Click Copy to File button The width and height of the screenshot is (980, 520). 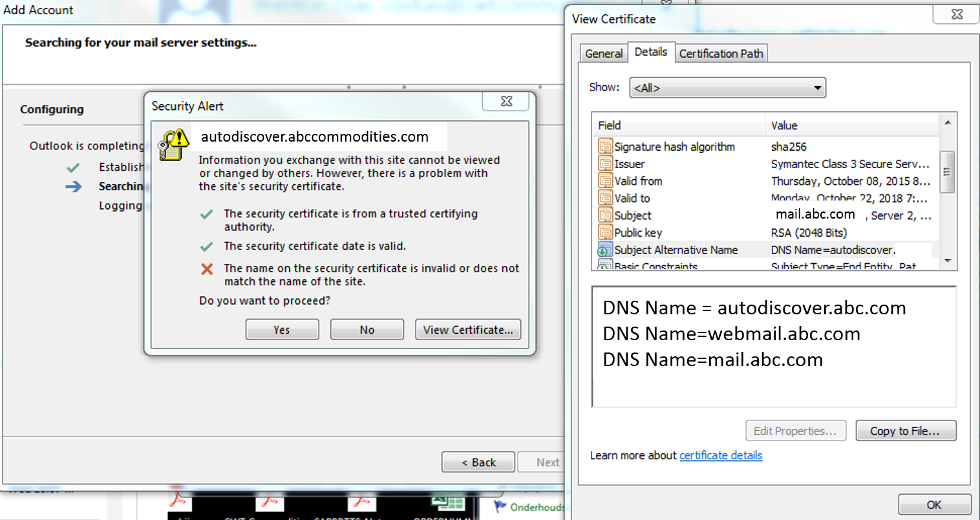[x=905, y=431]
